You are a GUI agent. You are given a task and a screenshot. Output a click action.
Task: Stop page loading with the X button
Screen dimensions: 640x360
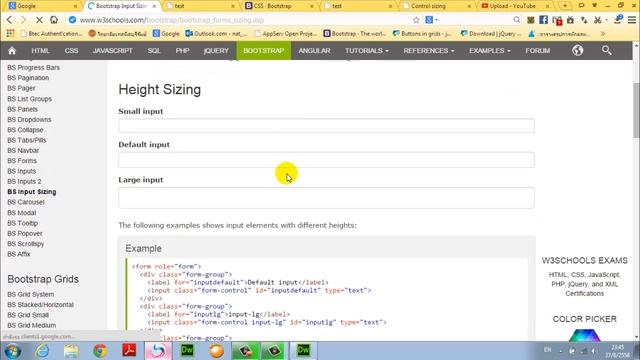pyautogui.click(x=39, y=20)
